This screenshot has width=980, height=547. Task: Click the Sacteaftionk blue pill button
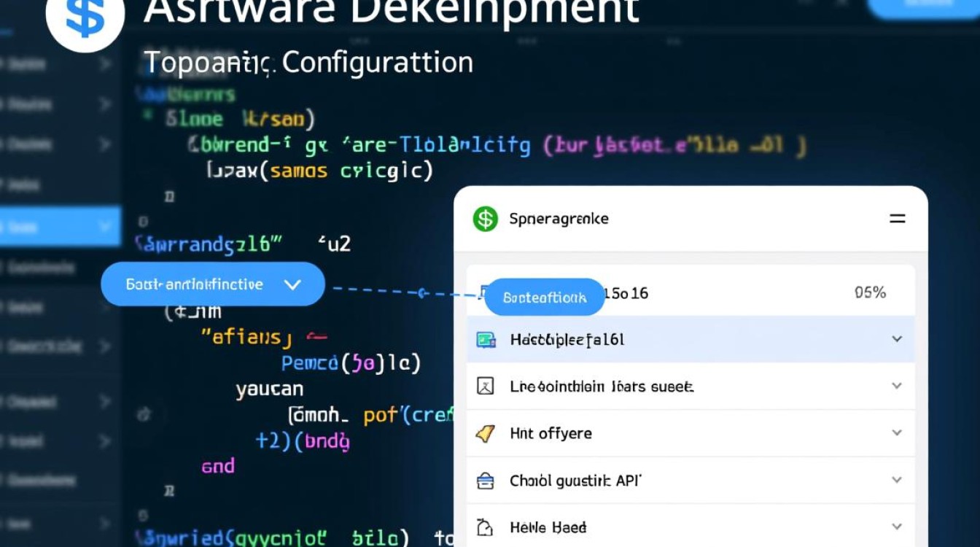[x=545, y=297]
